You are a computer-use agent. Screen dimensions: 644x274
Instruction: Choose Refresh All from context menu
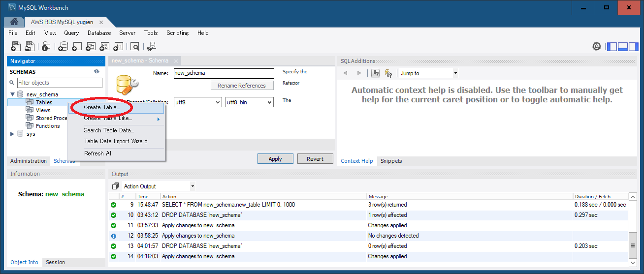point(98,153)
